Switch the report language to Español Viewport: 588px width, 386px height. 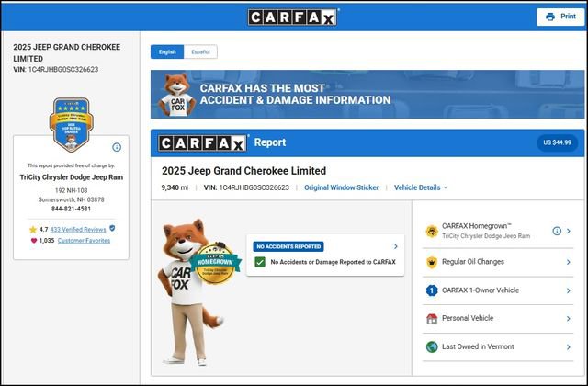200,51
